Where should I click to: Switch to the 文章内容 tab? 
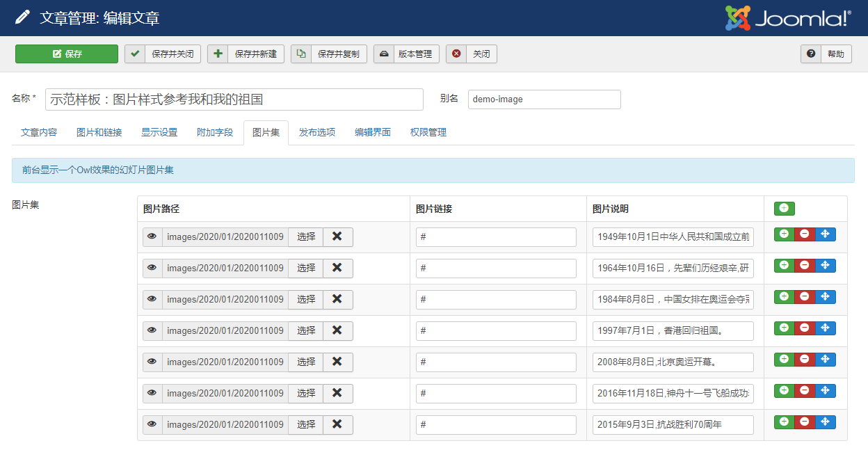(39, 132)
